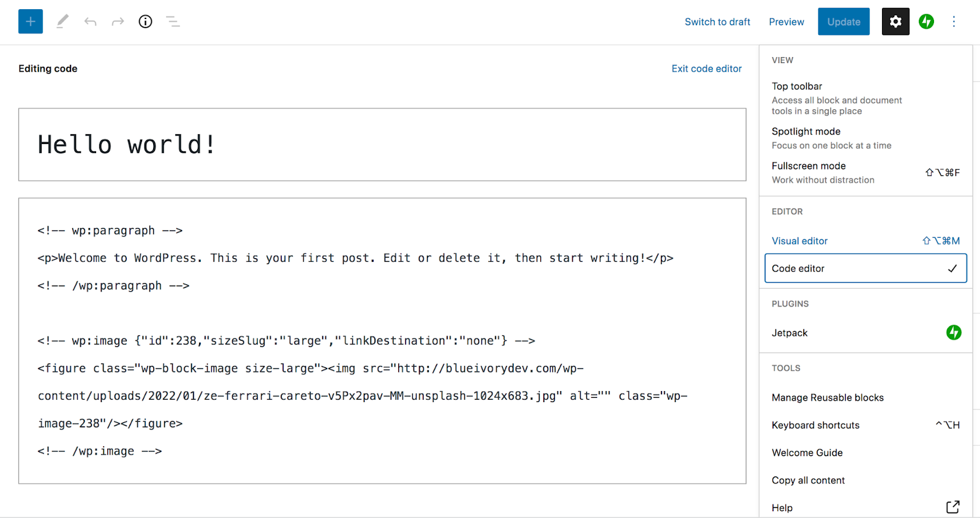Click the Hello world! title field
The height and width of the screenshot is (518, 980).
[382, 145]
